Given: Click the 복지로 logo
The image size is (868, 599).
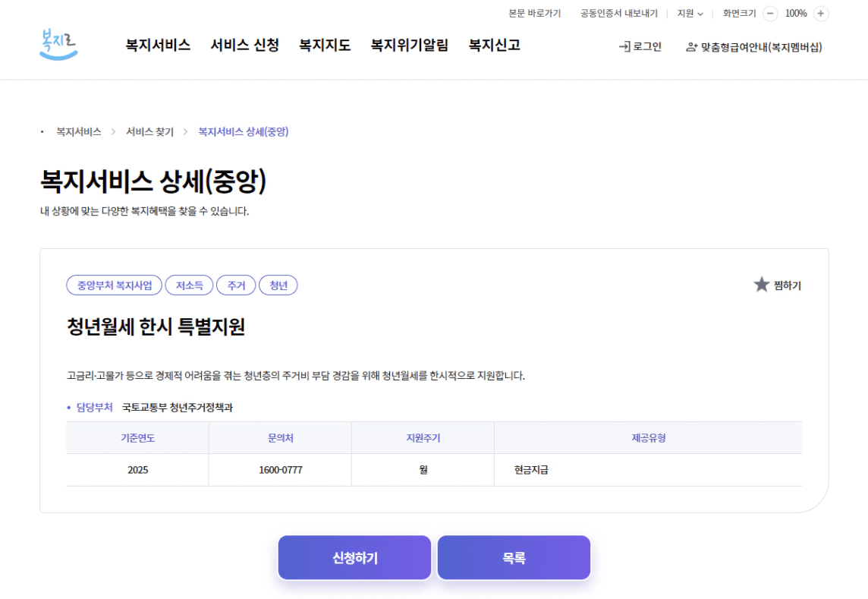Looking at the screenshot, I should 58,44.
